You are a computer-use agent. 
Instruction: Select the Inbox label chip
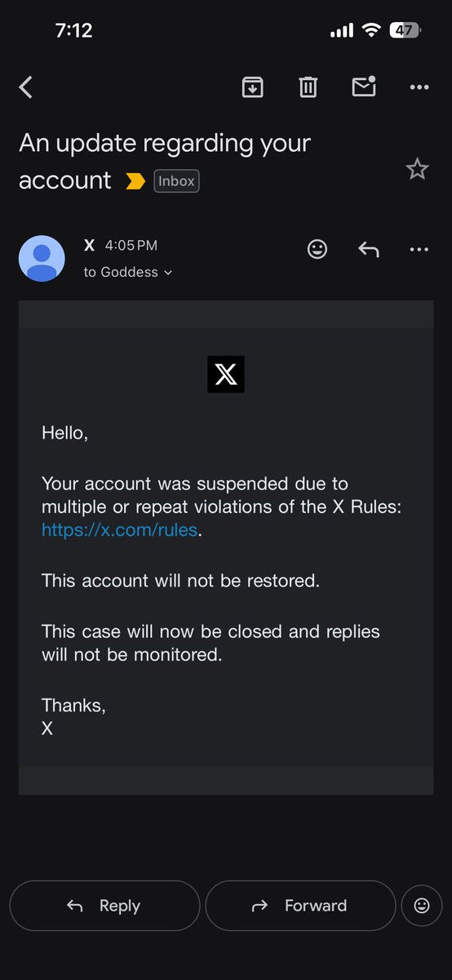pos(176,181)
